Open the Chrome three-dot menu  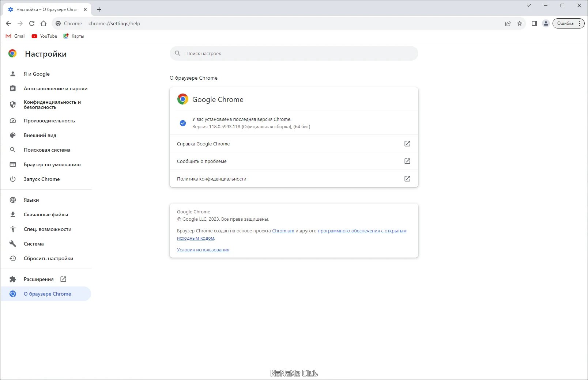click(x=580, y=23)
